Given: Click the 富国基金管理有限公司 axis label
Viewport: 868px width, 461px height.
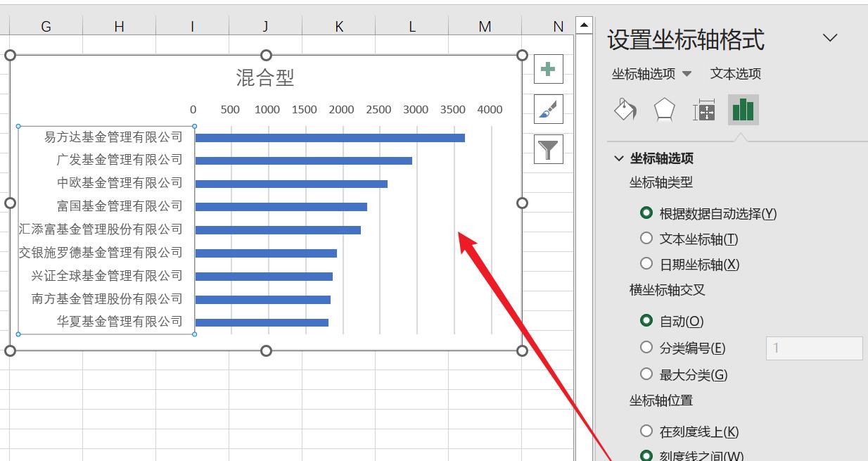Looking at the screenshot, I should point(120,206).
